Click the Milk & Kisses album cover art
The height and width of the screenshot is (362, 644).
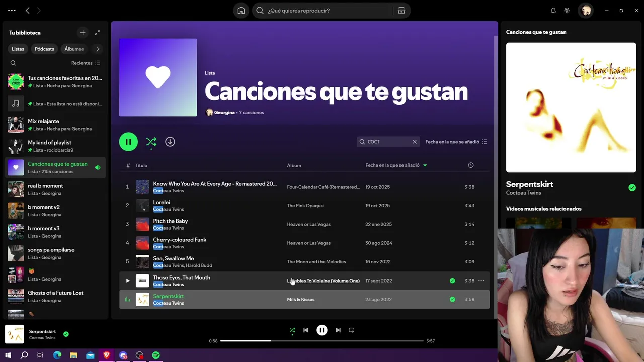point(571,108)
